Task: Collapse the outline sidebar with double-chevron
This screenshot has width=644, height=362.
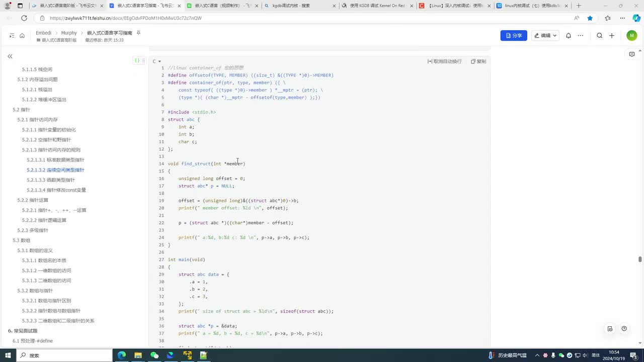Action: pyautogui.click(x=10, y=56)
